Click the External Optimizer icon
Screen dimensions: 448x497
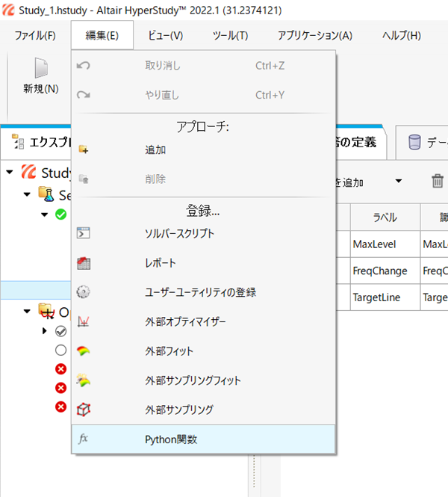(x=84, y=321)
